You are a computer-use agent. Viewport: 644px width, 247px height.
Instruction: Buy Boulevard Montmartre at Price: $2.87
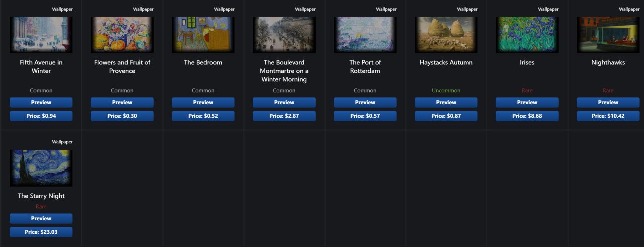click(x=284, y=116)
